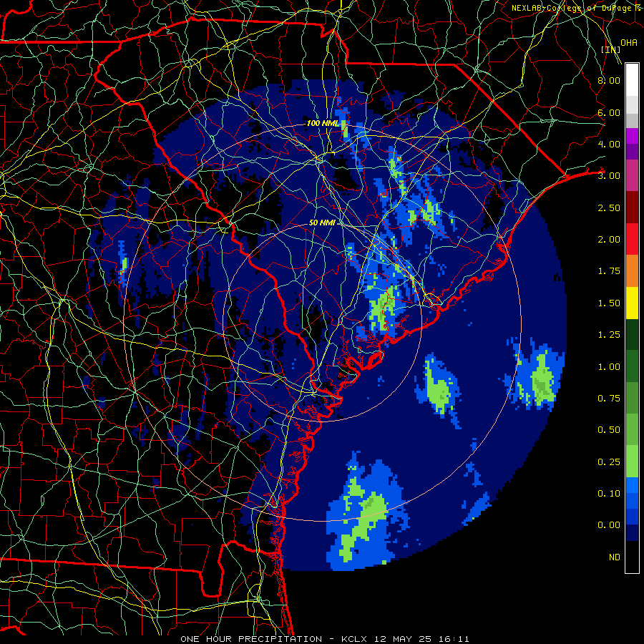The width and height of the screenshot is (644, 644).
Task: Click the orange swatch near 1.75
Action: pyautogui.click(x=632, y=271)
